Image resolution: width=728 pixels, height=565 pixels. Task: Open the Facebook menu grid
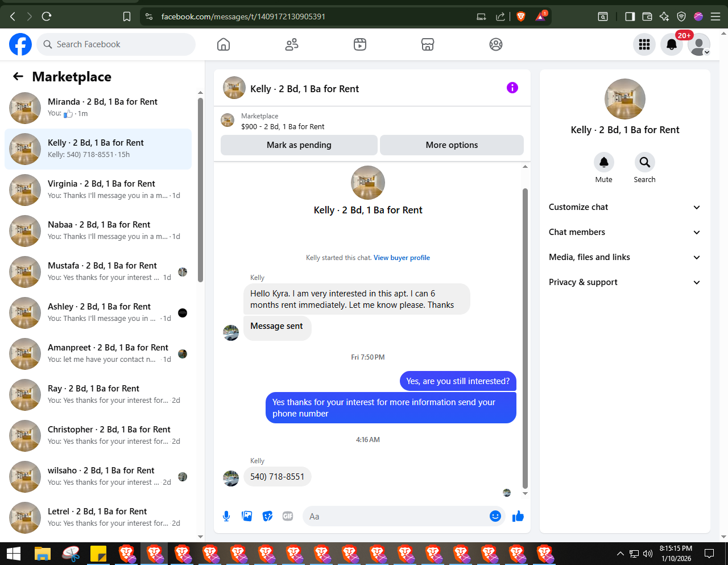point(644,44)
